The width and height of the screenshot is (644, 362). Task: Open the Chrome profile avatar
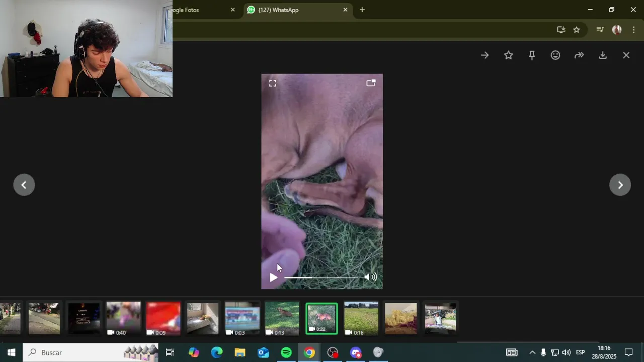click(617, 30)
